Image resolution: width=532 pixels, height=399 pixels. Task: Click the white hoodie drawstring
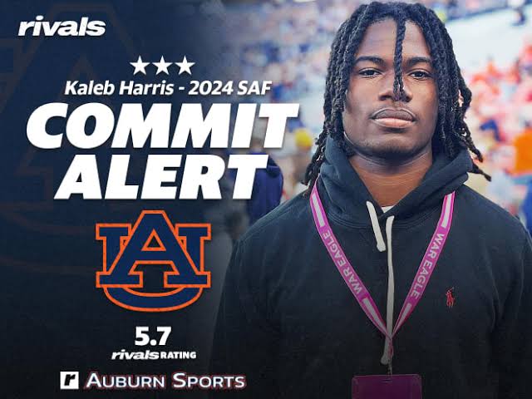click(x=376, y=226)
